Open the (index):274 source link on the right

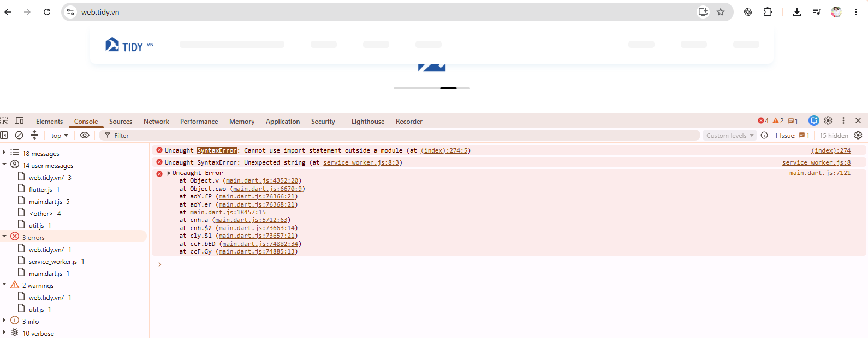[831, 150]
